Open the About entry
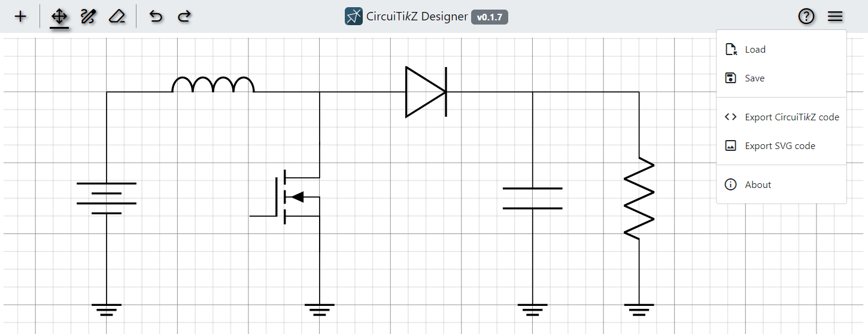 [757, 185]
